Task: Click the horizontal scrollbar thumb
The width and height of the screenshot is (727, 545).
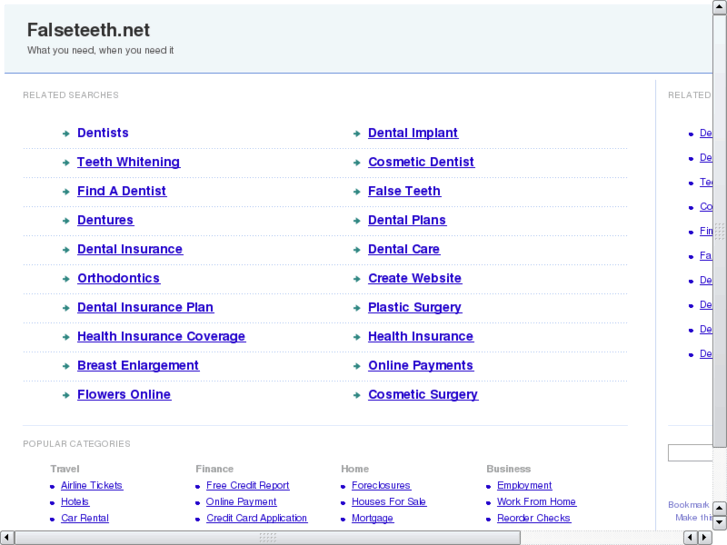Action: (268, 538)
